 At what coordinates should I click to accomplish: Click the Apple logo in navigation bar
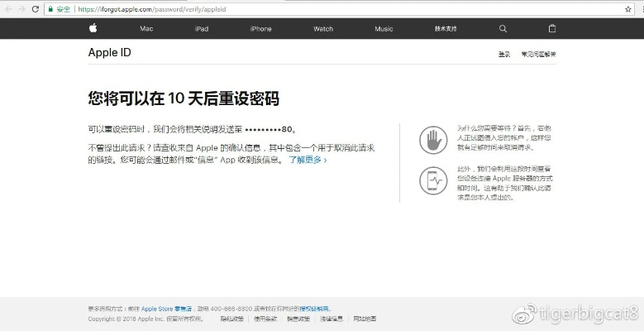pyautogui.click(x=93, y=28)
